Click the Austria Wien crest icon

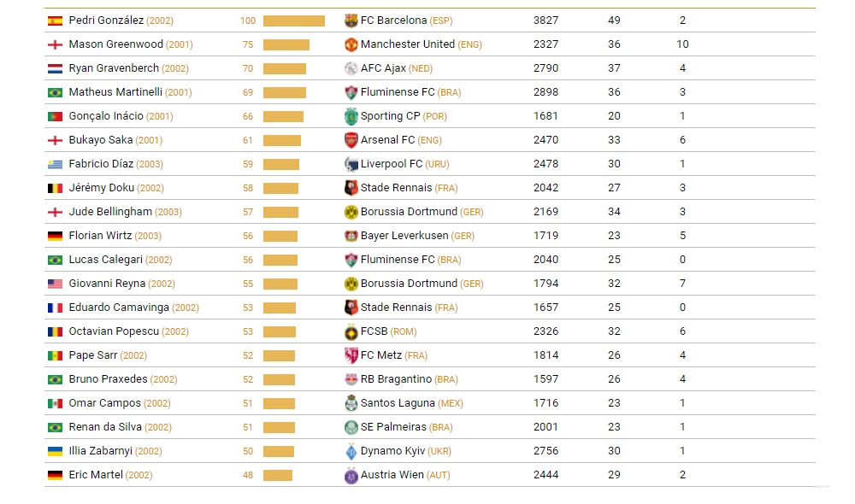pyautogui.click(x=351, y=475)
